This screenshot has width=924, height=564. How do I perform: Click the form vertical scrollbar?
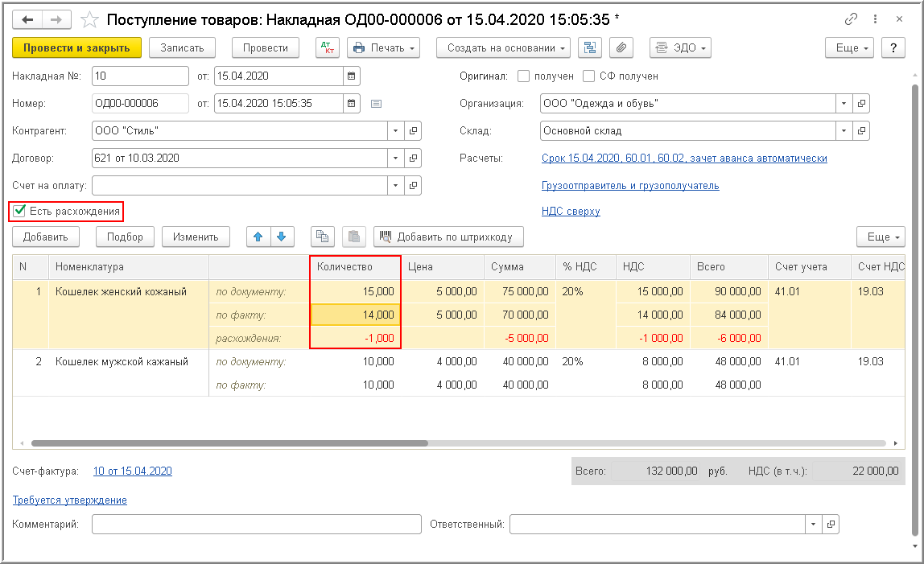(915, 310)
